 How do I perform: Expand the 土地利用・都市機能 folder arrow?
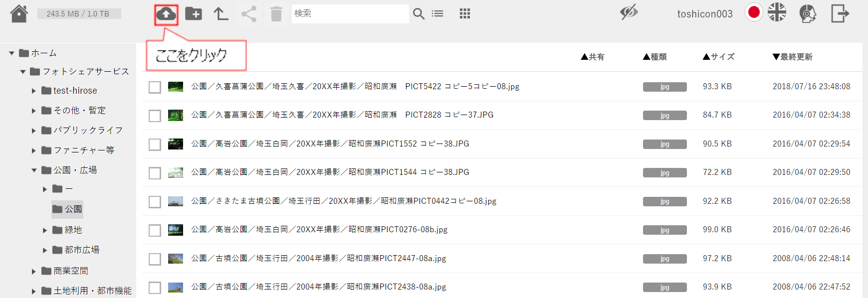[x=34, y=291]
